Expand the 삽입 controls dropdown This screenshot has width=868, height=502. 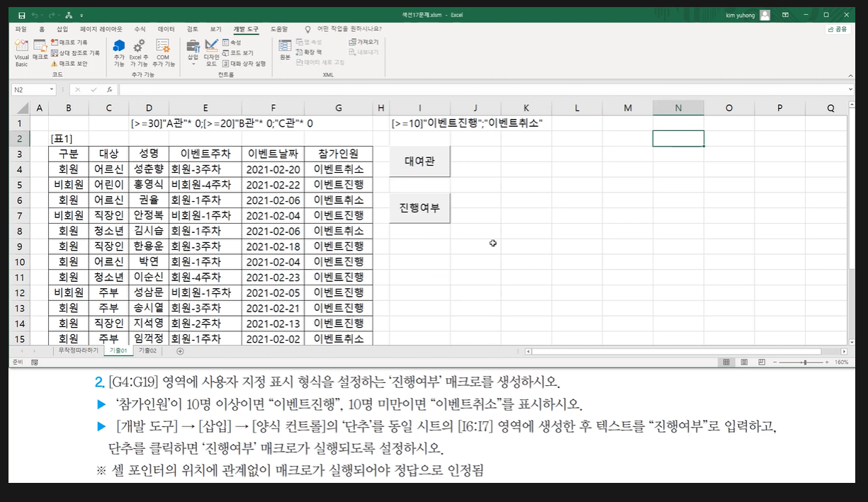tap(193, 64)
